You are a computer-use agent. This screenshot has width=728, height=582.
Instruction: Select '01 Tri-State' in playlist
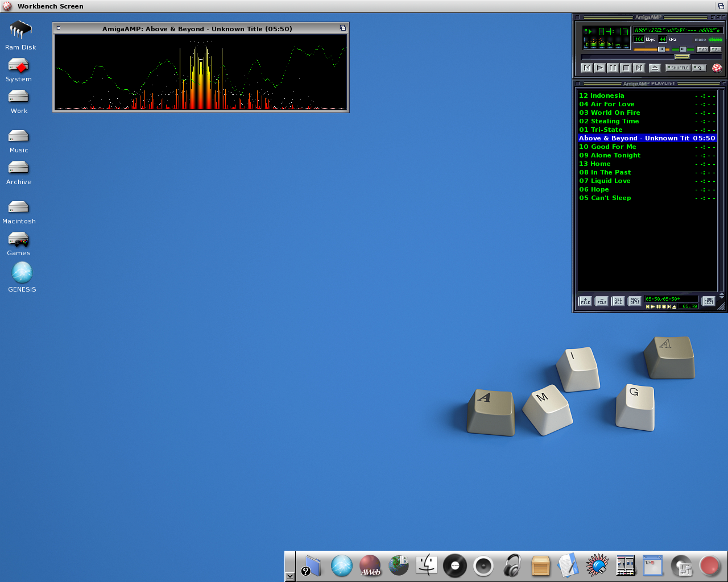coord(647,130)
